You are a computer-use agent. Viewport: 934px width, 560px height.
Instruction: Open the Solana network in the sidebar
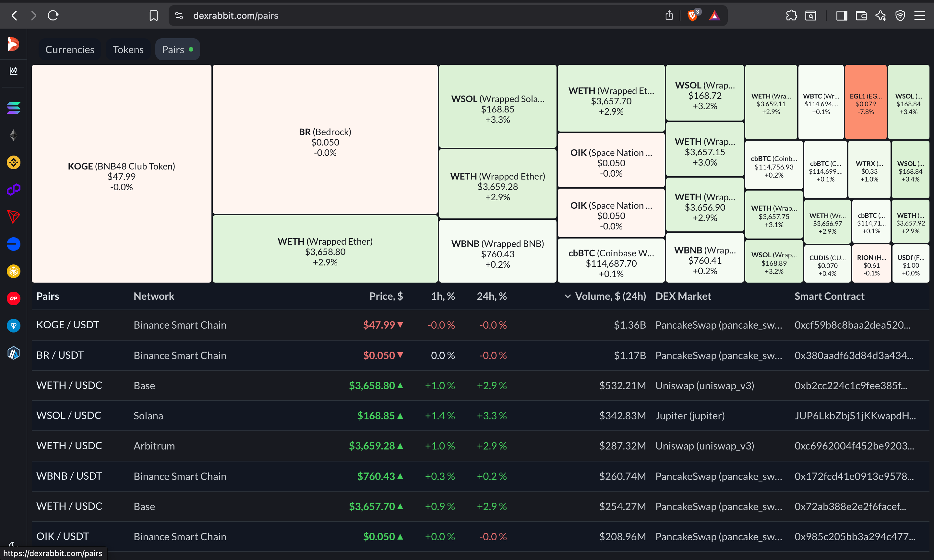pos(14,108)
